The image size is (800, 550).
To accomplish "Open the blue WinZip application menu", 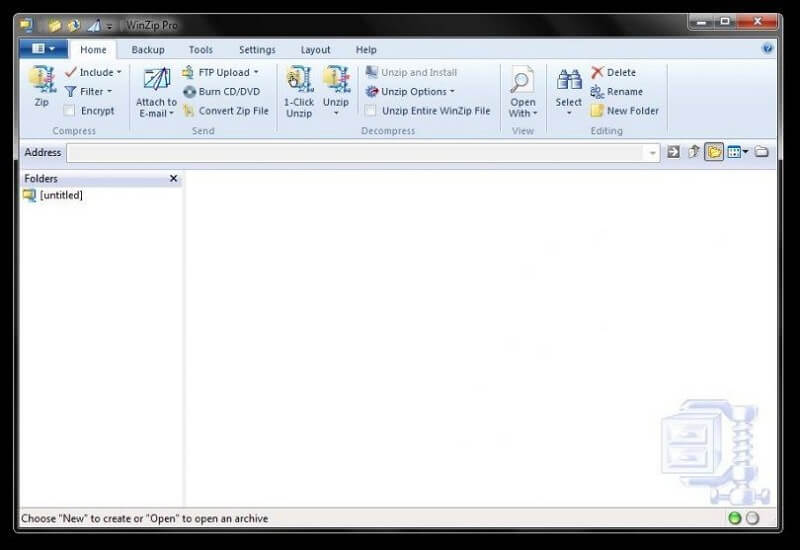I will pyautogui.click(x=43, y=49).
